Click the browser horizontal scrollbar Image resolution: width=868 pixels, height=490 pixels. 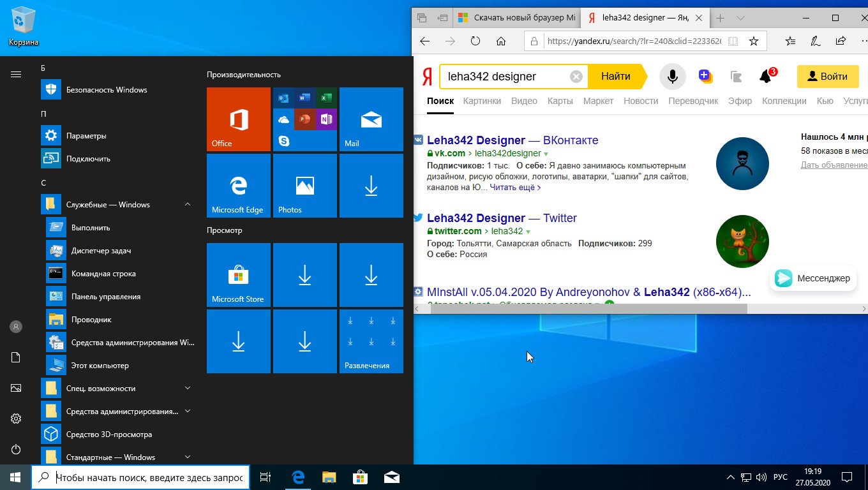tap(588, 309)
